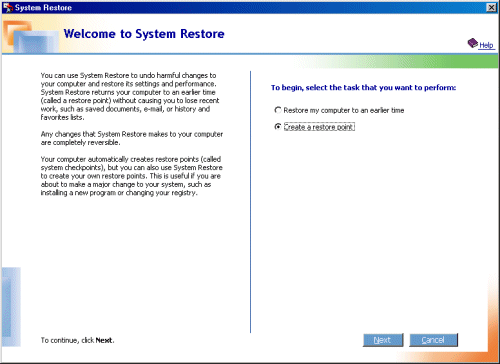Click the purple Help book icon
This screenshot has width=500, height=364.
pos(473,43)
